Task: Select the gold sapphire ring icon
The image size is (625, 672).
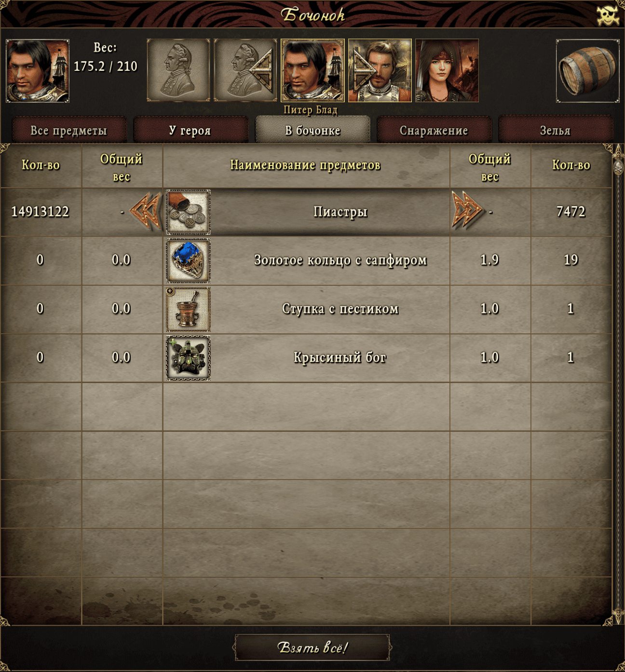Action: [x=188, y=261]
